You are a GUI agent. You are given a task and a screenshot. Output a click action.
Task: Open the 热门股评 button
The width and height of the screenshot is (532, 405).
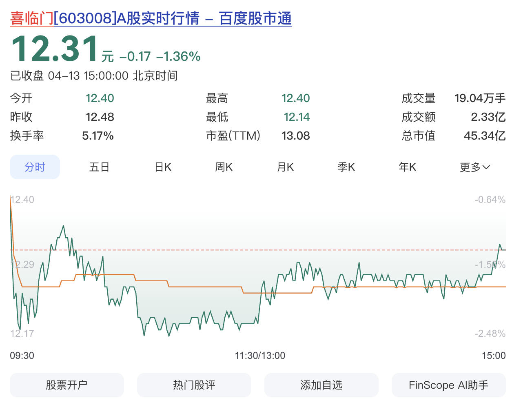pos(194,385)
